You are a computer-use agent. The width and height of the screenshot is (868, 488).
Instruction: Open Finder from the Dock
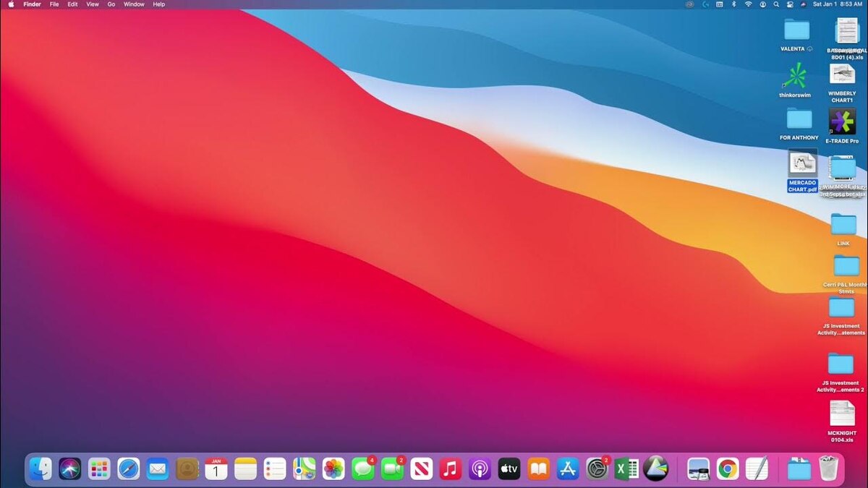[x=41, y=469]
